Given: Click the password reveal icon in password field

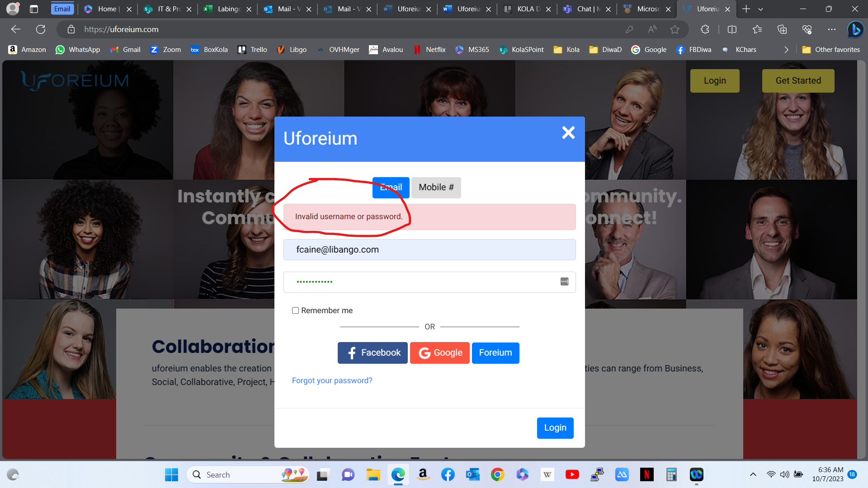Looking at the screenshot, I should pos(564,282).
